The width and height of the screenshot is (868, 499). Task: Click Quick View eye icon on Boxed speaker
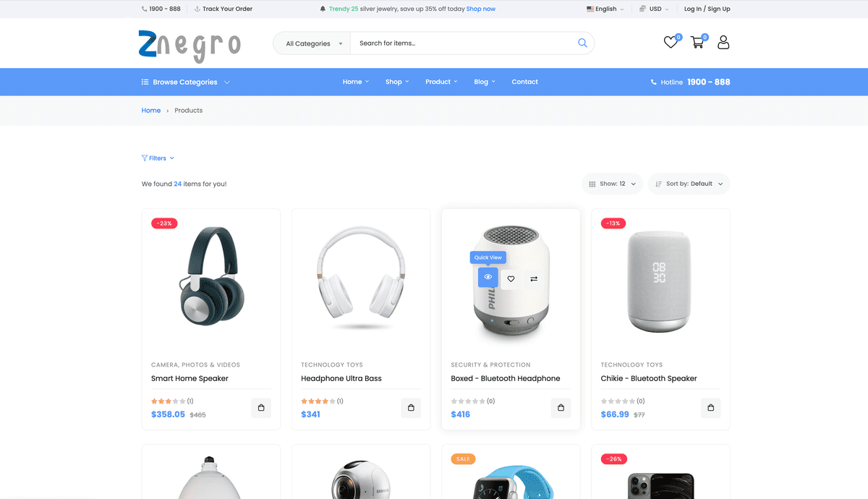[x=488, y=278]
